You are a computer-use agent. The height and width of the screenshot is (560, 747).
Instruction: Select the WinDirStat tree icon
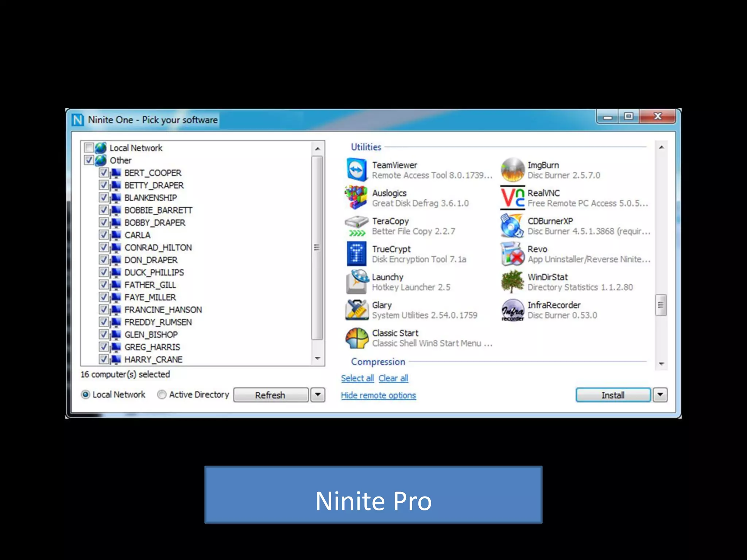(512, 282)
